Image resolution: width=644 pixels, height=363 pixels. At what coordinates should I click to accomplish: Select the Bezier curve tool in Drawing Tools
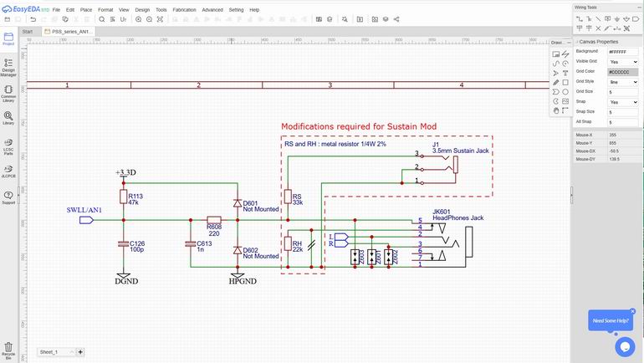[x=555, y=64]
